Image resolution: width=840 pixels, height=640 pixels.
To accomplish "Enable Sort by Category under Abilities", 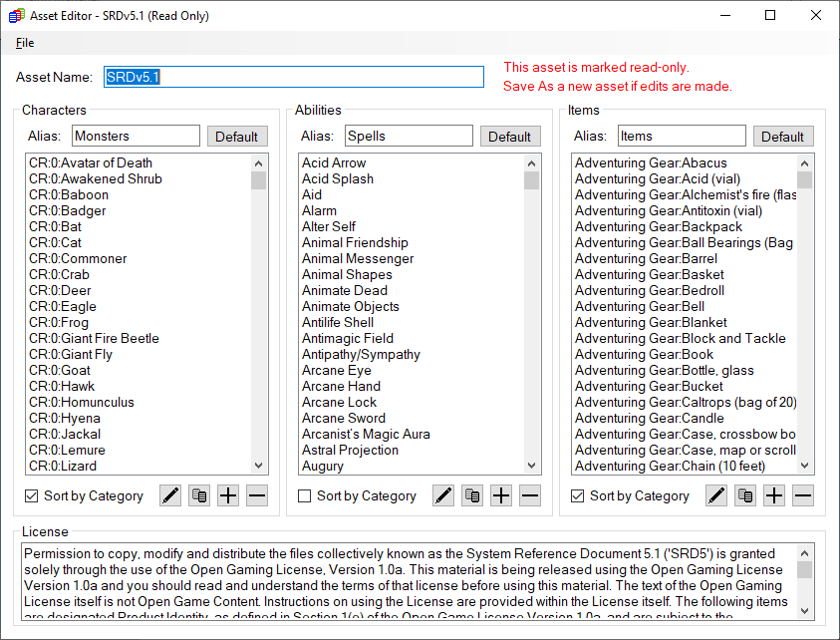I will point(304,496).
